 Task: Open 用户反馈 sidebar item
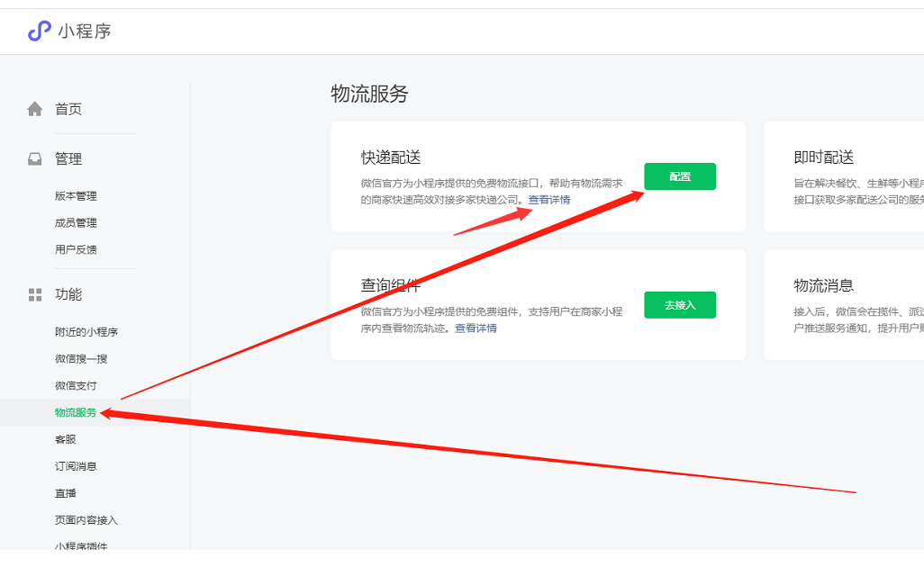76,250
